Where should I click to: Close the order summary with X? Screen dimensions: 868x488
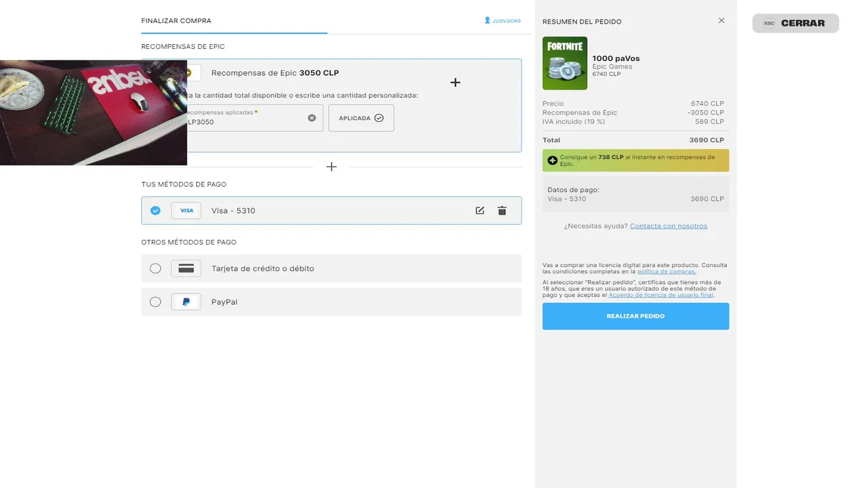(722, 20)
